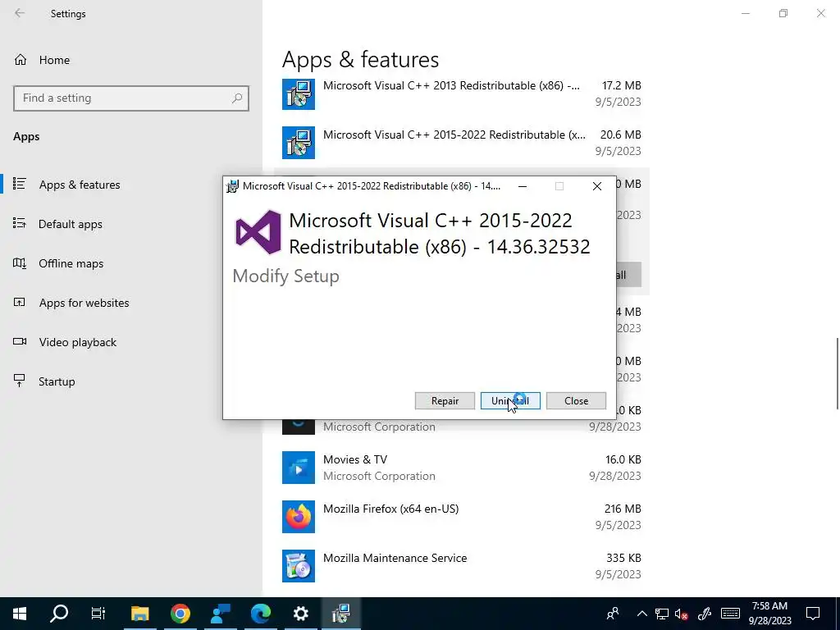This screenshot has height=630, width=840.
Task: Click the Video playback camera icon
Action: coord(20,341)
